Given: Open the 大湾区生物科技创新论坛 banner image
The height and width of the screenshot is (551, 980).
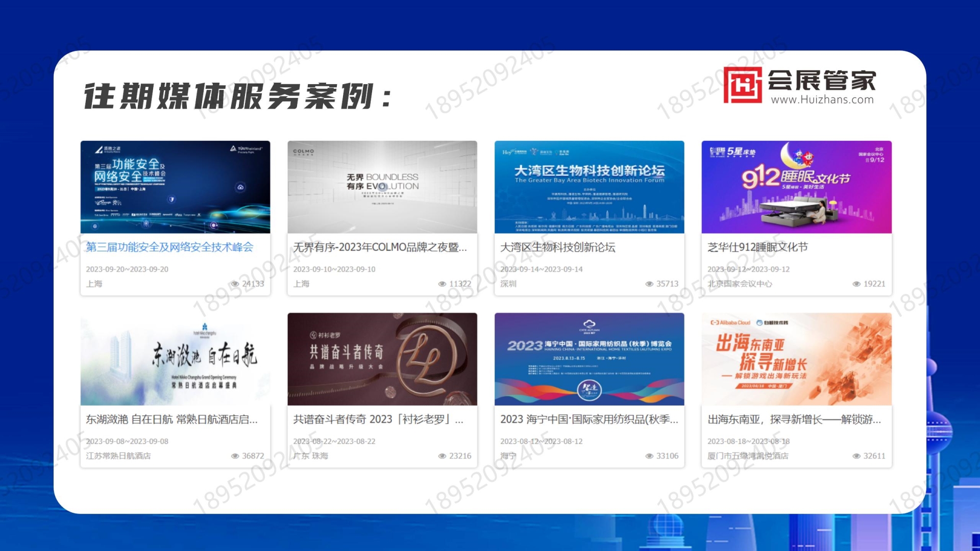Looking at the screenshot, I should (x=589, y=187).
